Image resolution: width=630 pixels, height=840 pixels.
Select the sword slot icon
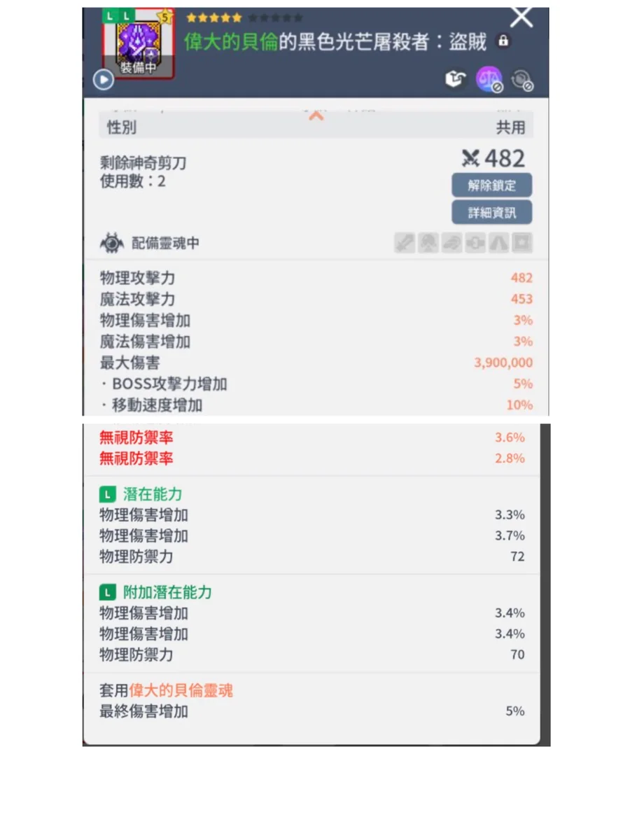click(x=405, y=243)
